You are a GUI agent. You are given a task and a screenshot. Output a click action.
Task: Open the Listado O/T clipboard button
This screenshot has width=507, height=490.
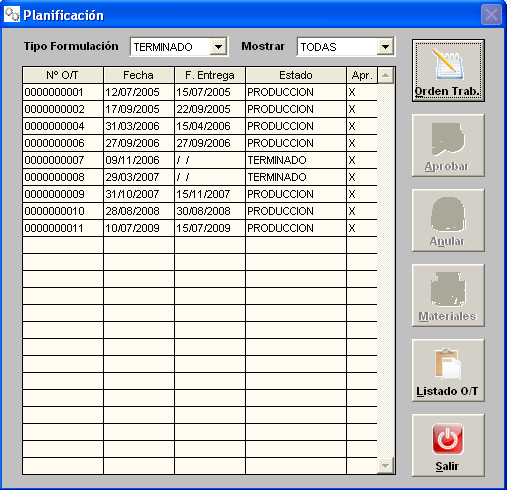tap(448, 370)
